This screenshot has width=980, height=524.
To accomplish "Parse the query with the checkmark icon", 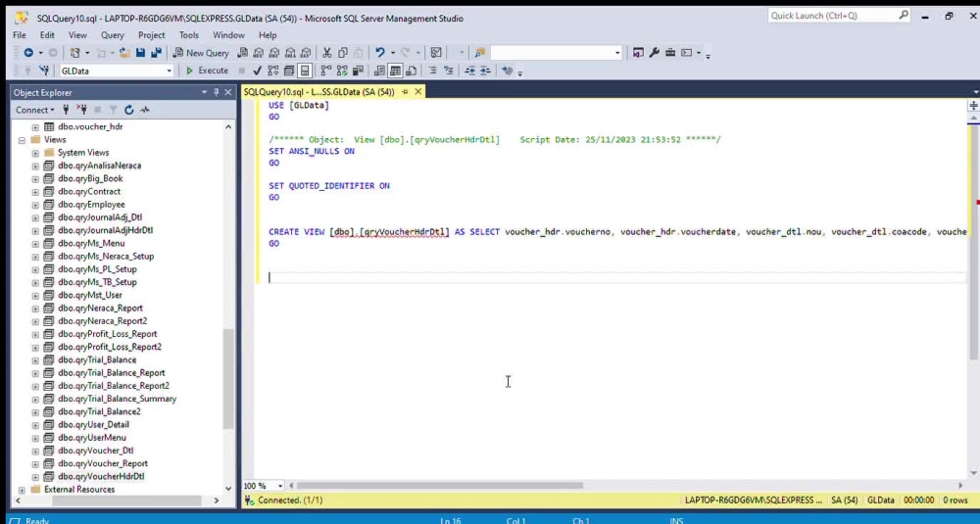I will coord(257,71).
